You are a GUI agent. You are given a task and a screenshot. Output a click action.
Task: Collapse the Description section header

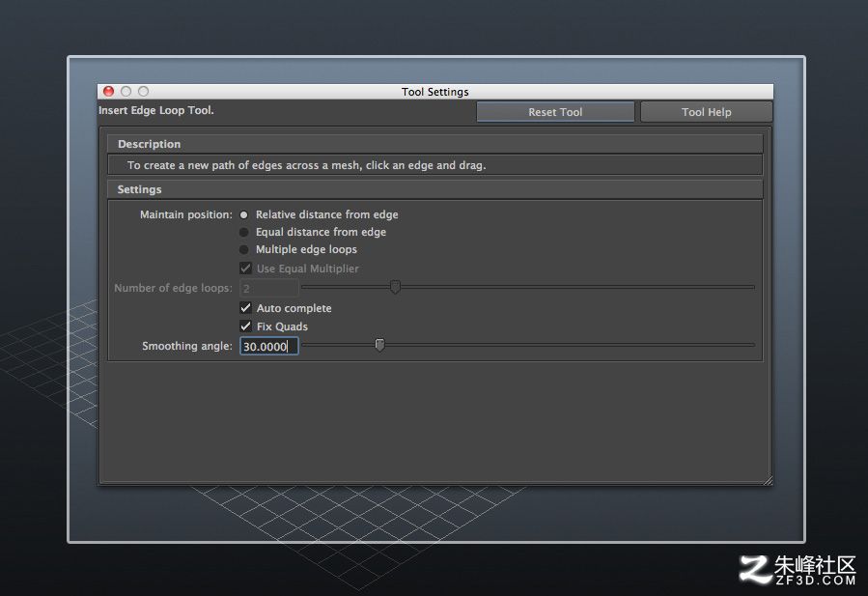click(x=435, y=144)
